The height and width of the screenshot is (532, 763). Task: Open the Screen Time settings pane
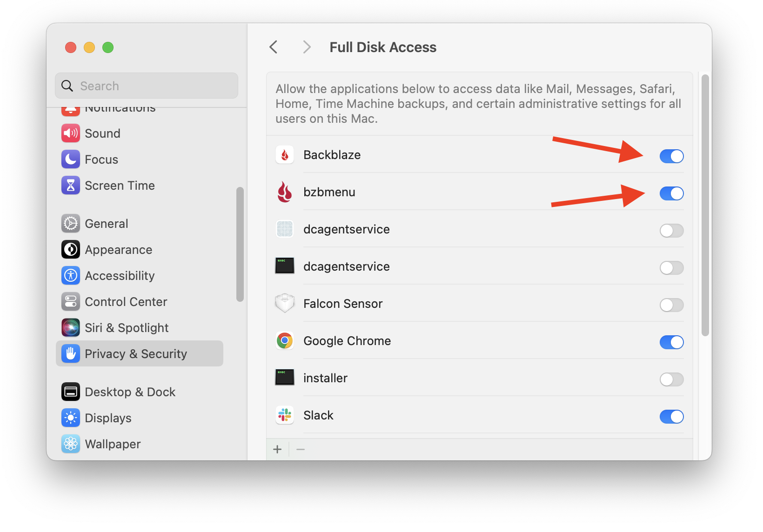140,186
